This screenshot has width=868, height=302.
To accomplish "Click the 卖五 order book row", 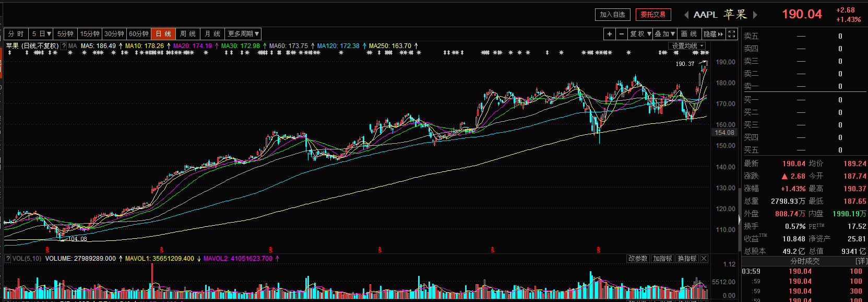I will coord(804,36).
